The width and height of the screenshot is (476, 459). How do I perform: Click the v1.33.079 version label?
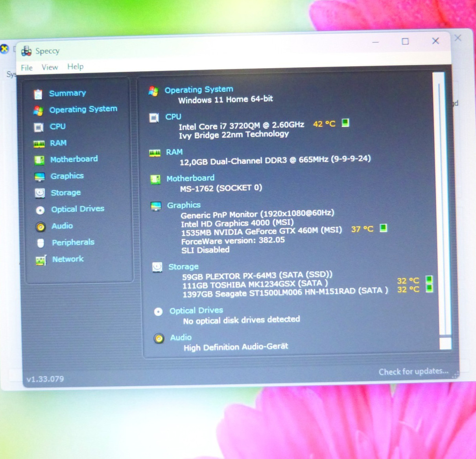click(x=45, y=379)
